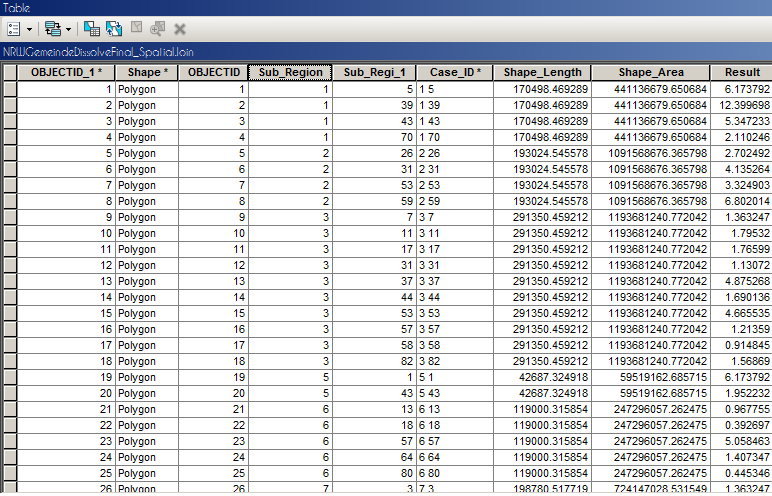This screenshot has height=496, width=772.
Task: Click the Switch Selection icon
Action: pyautogui.click(x=114, y=29)
